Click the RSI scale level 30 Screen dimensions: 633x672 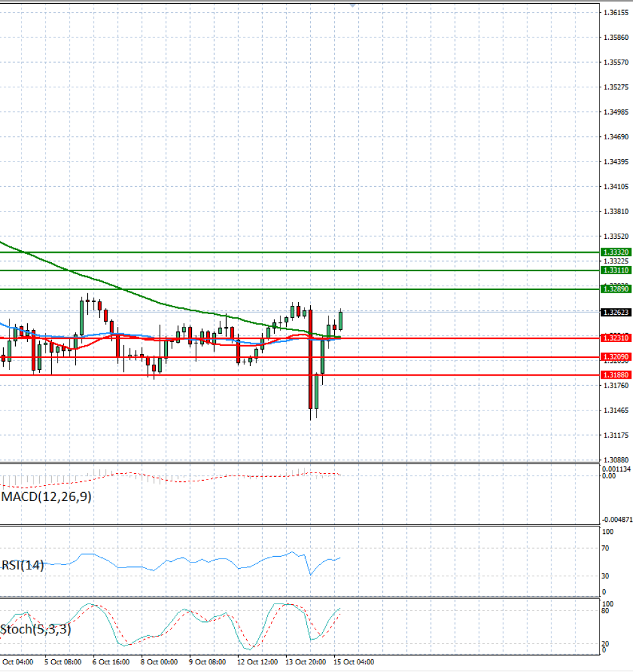click(x=605, y=576)
